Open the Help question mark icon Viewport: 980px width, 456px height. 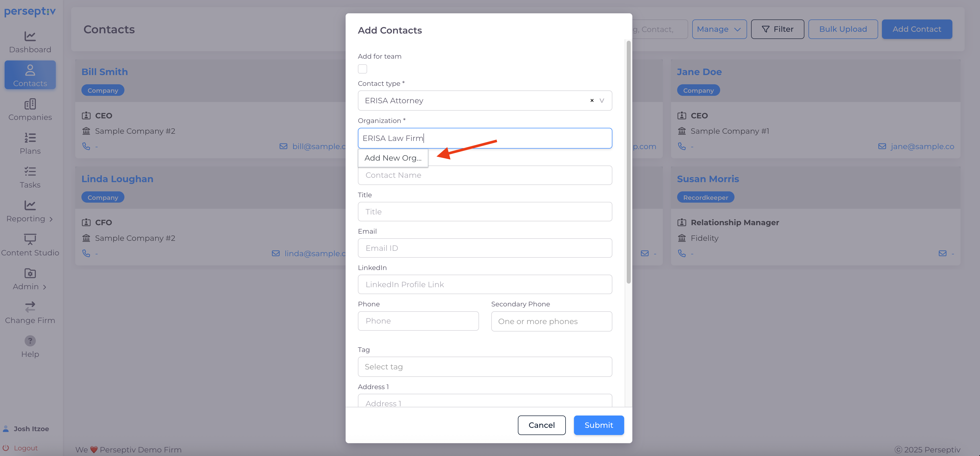[30, 341]
